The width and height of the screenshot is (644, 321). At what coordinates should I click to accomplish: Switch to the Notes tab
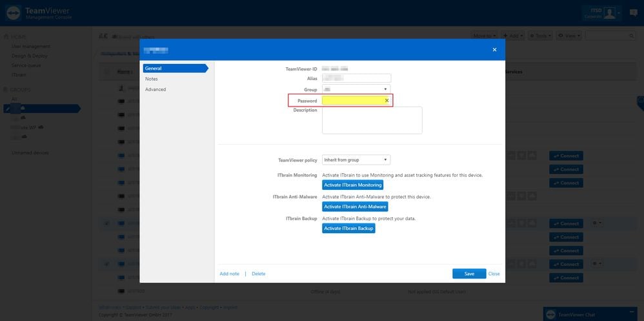(151, 79)
